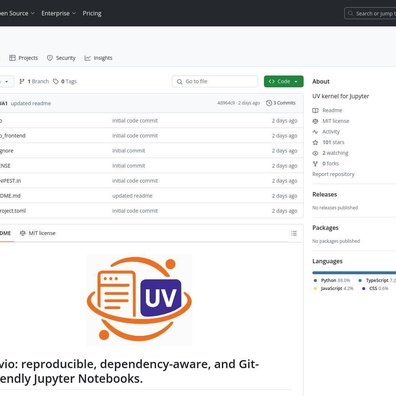Open the README.md file
This screenshot has height=396, width=396.
pos(10,196)
